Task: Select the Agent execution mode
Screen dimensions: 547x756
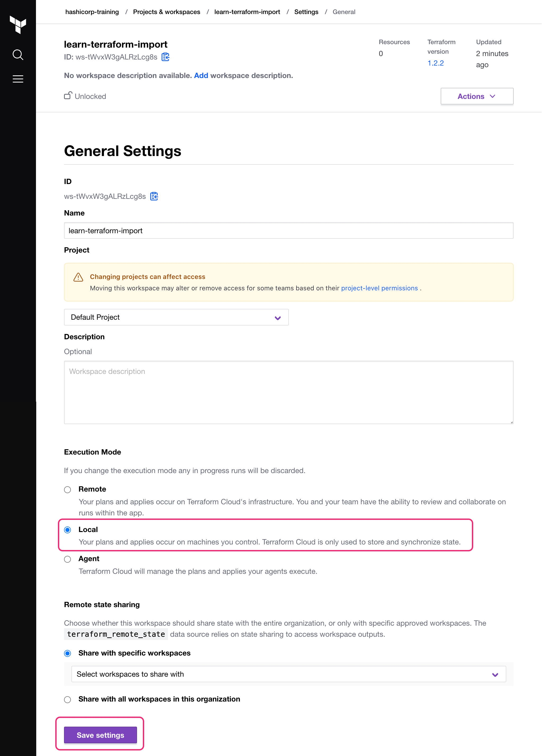Action: click(x=67, y=559)
